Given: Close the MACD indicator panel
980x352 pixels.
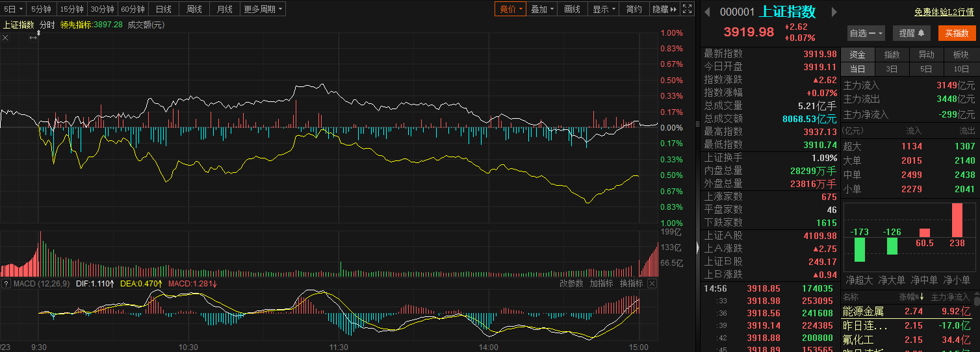Looking at the screenshot, I should (652, 284).
